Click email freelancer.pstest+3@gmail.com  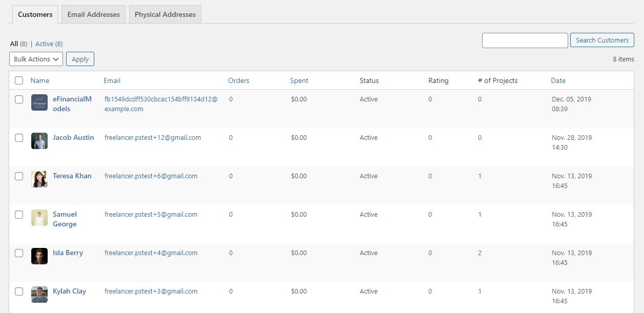point(151,291)
